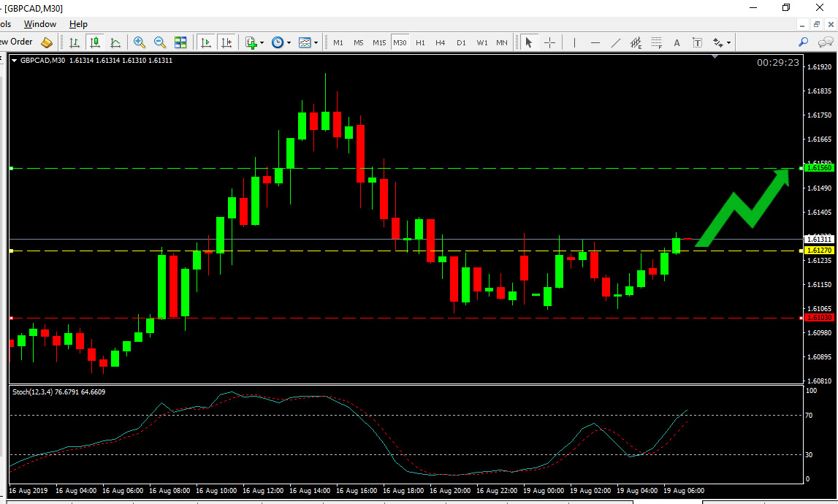
Task: Draw a horizontal line tool
Action: pyautogui.click(x=595, y=42)
